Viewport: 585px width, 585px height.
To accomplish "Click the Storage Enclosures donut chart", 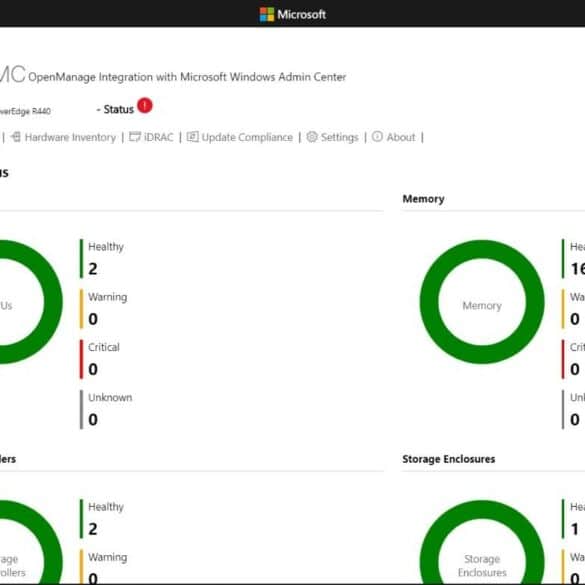I will point(482,542).
